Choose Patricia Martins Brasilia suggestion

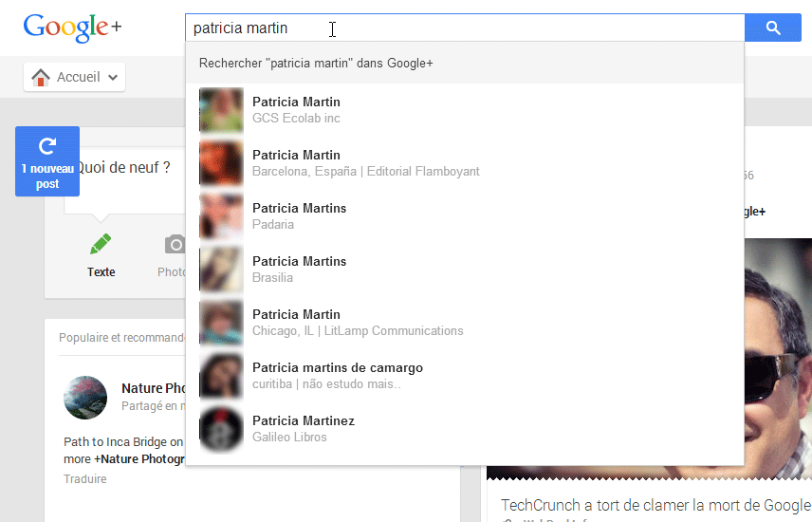[x=465, y=269]
